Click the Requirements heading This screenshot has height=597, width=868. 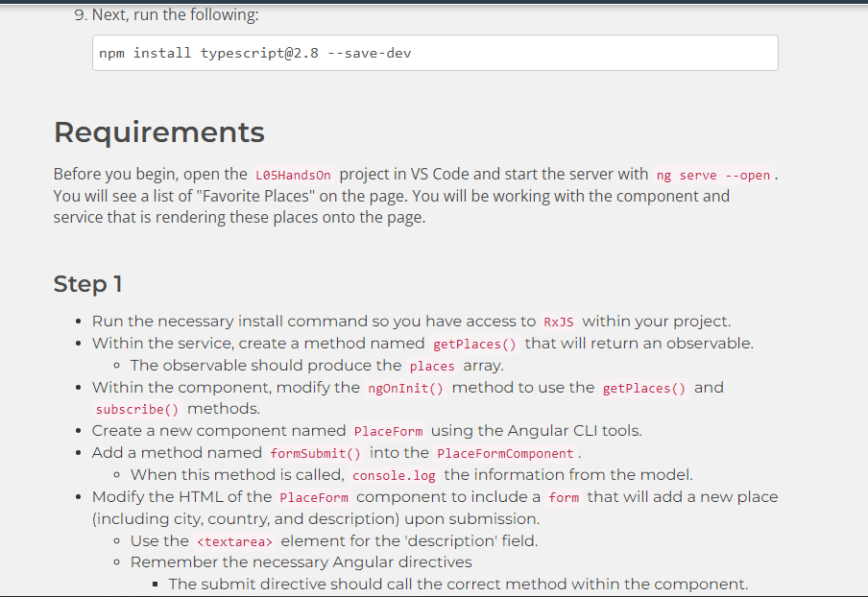point(158,132)
